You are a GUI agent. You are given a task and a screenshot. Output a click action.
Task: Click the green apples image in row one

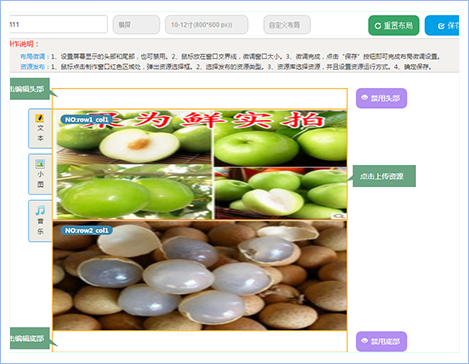point(200,165)
